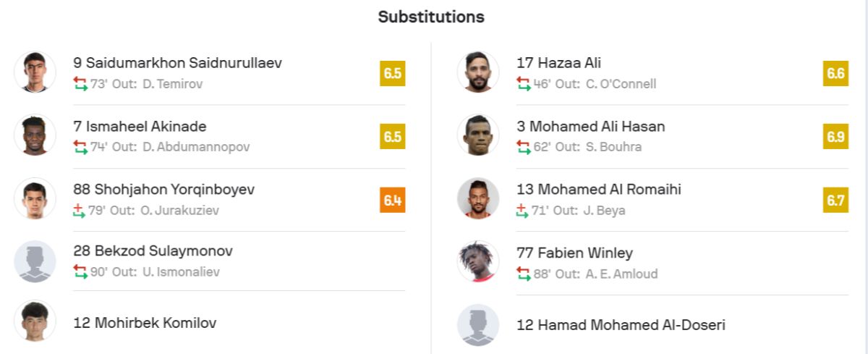Click the substitution arrows icon beside C. O'Connell

tap(524, 84)
